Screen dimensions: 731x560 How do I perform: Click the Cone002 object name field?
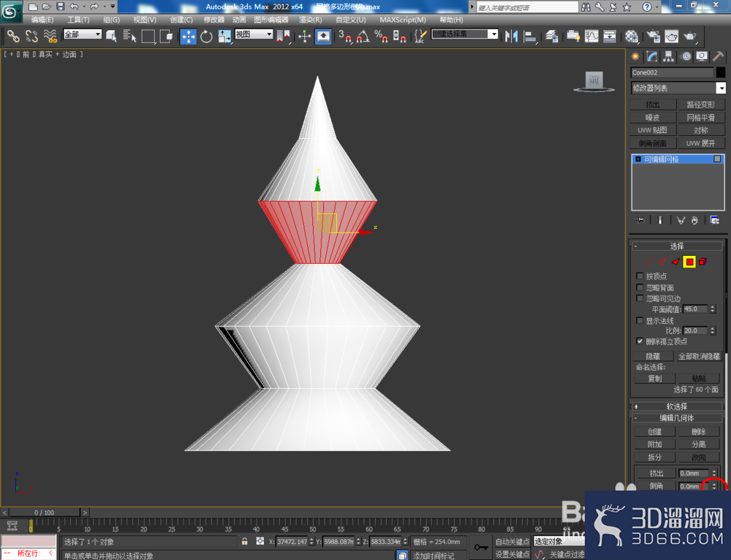(x=672, y=72)
